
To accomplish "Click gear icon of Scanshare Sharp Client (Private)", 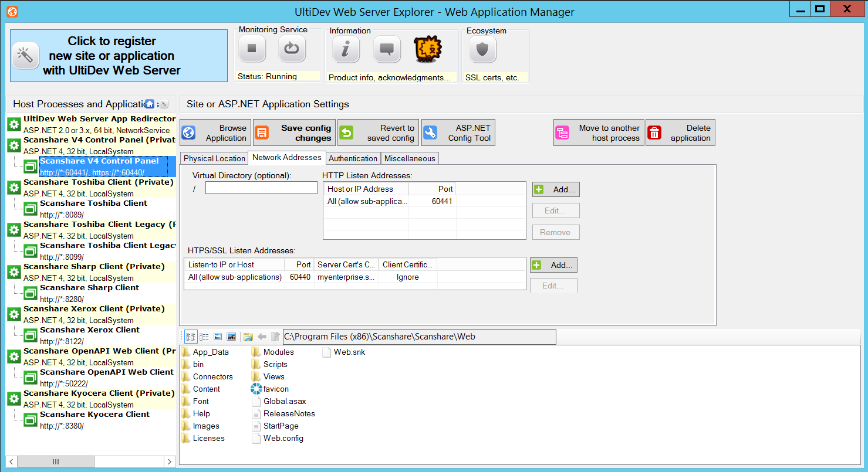I will point(14,272).
